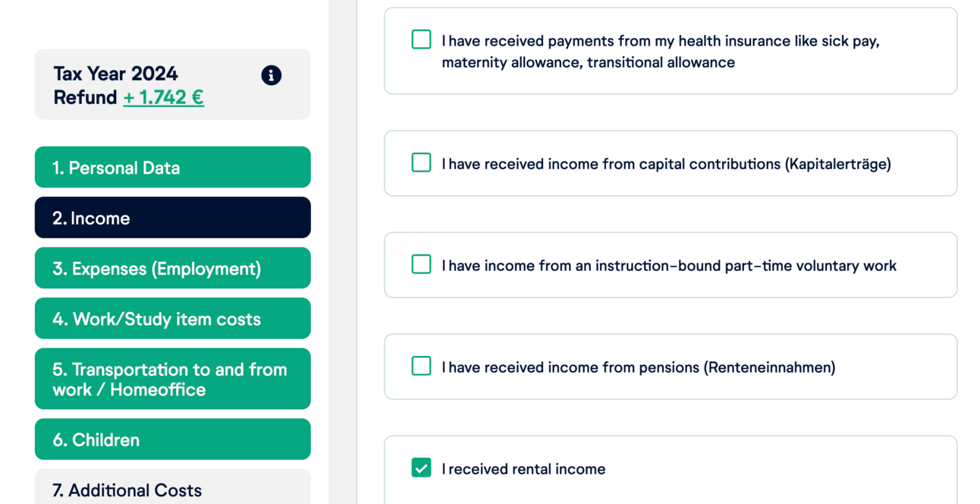Tick the health insurance payments checkbox
The image size is (980, 504).
click(421, 39)
